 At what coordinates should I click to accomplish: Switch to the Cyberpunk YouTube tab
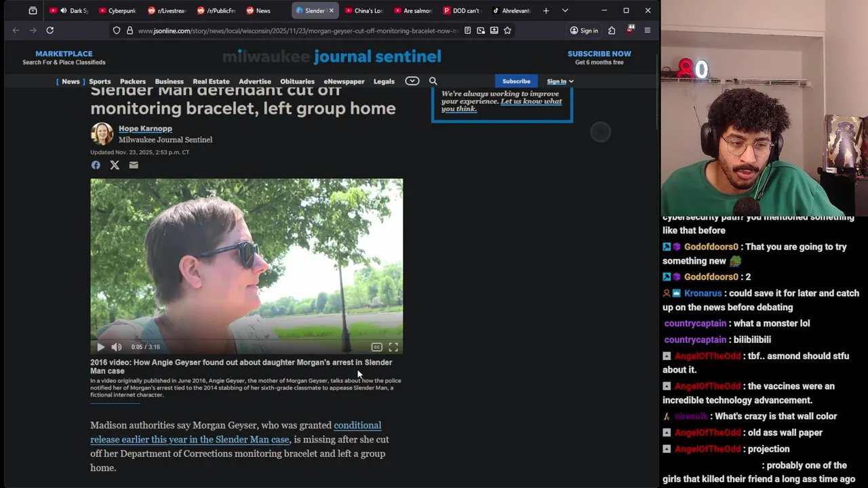click(x=117, y=11)
